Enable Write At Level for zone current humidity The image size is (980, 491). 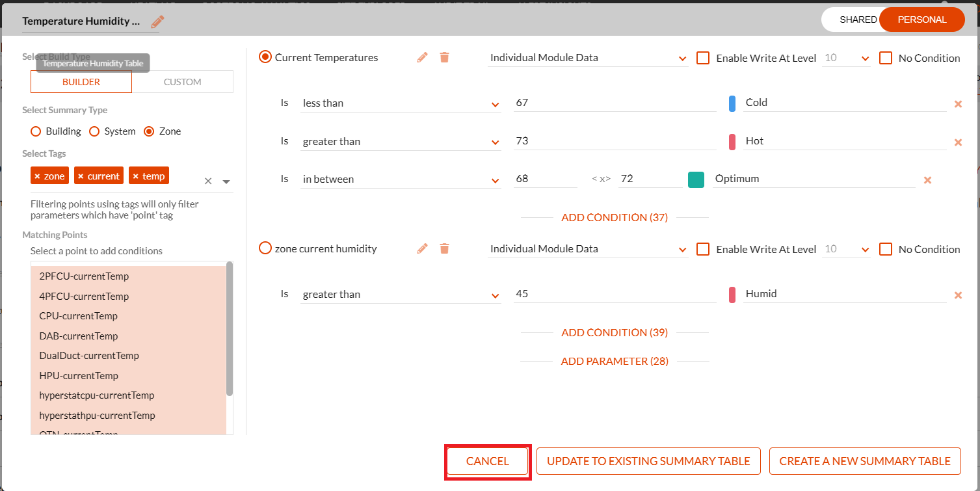(x=703, y=249)
